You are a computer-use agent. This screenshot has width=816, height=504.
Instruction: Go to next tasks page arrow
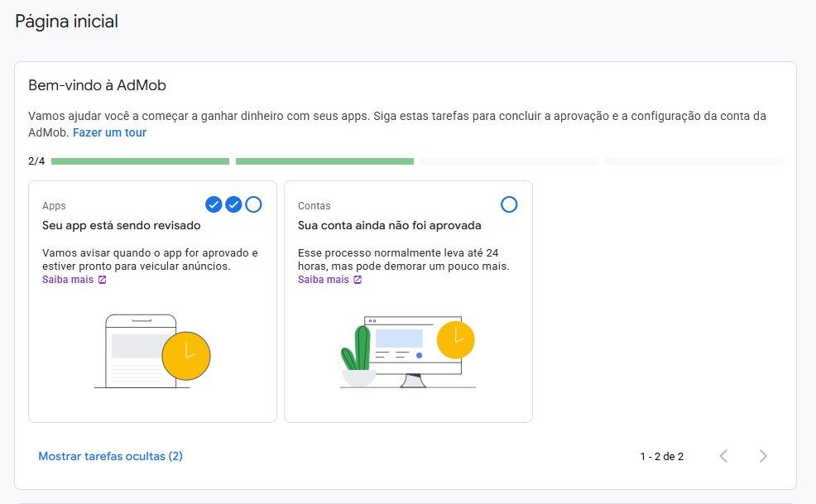[x=763, y=456]
